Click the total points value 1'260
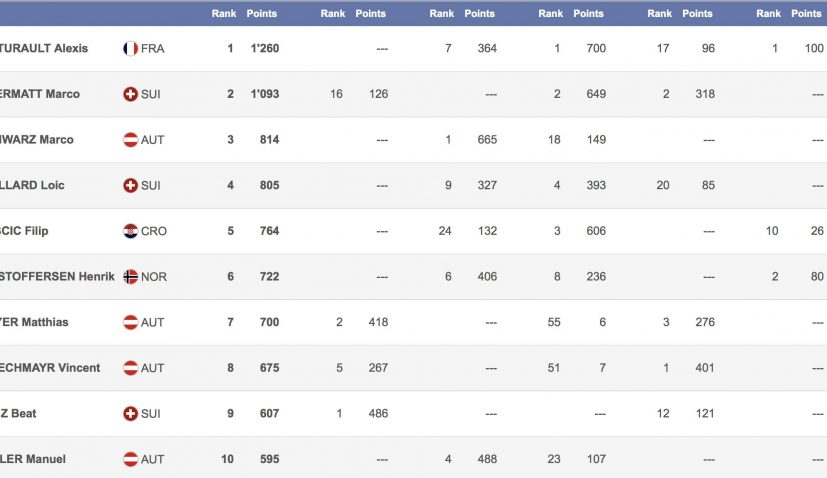This screenshot has height=478, width=827. (265, 49)
